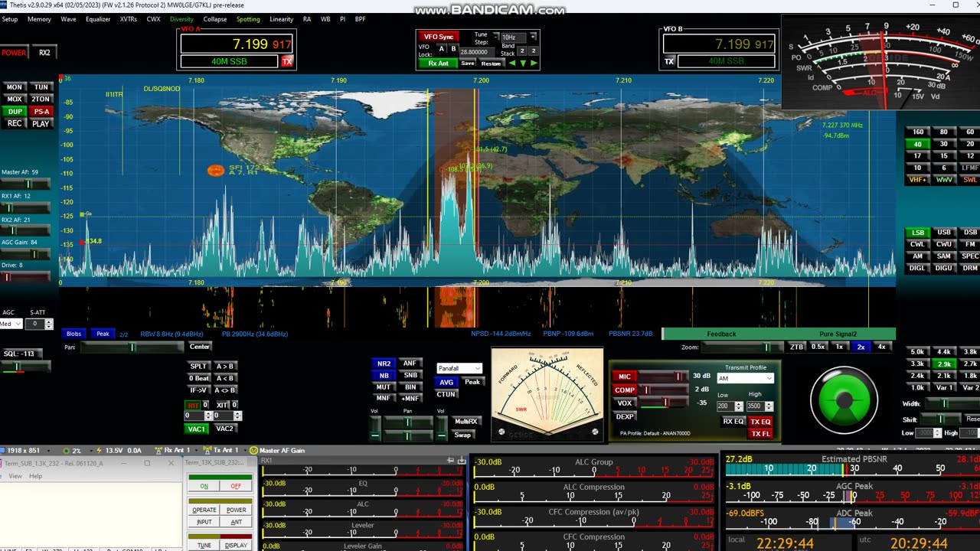Lock VFO B with the B button
Viewport: 980px width, 551px height.
[453, 49]
